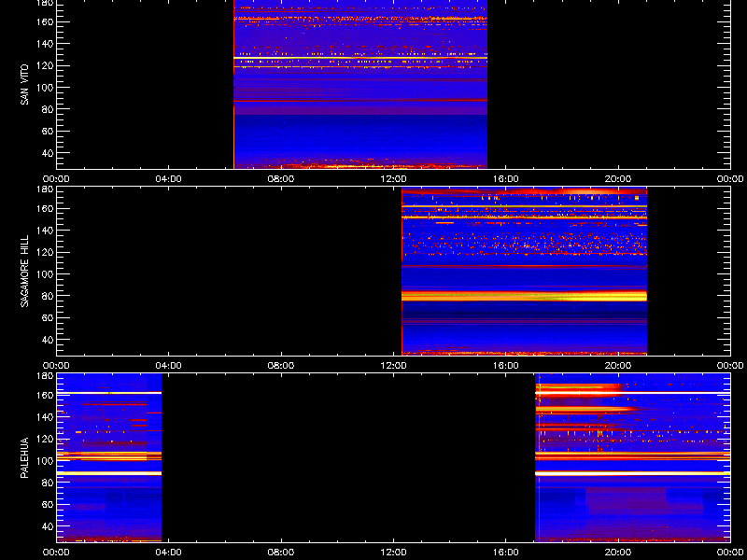Click 12:00 time label below SAN VITO panel
The image size is (747, 560).
(393, 179)
